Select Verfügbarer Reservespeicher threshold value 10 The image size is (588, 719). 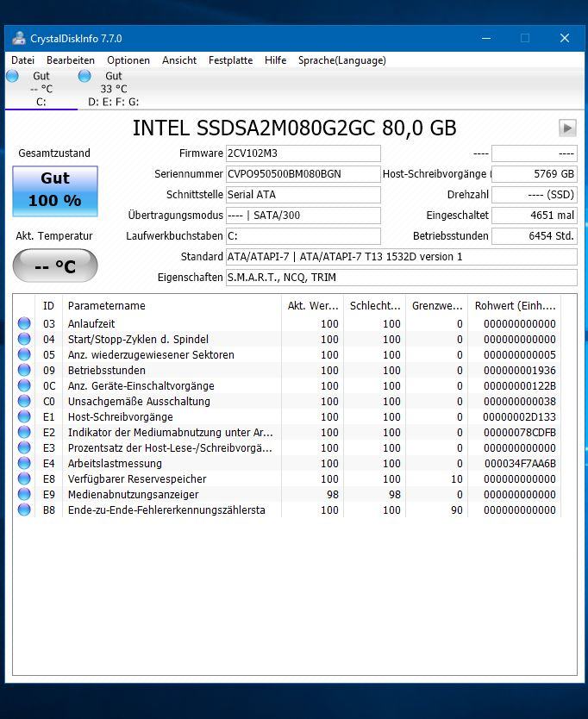[x=457, y=479]
